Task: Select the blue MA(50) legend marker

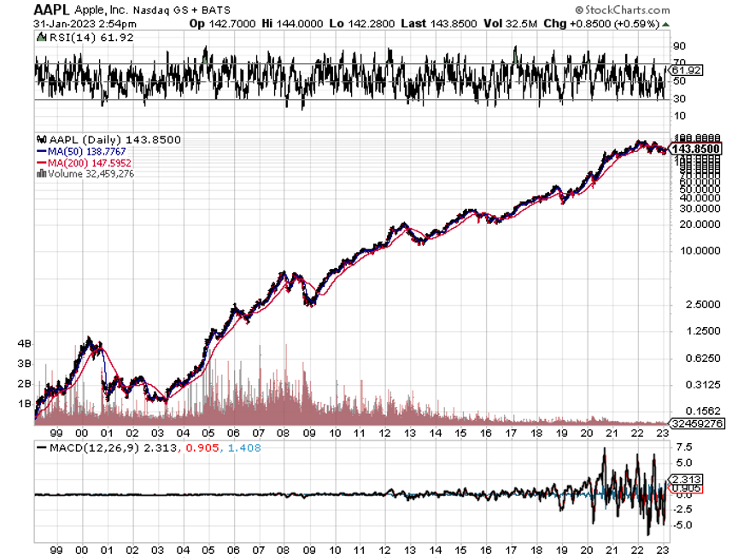Action: coord(40,151)
